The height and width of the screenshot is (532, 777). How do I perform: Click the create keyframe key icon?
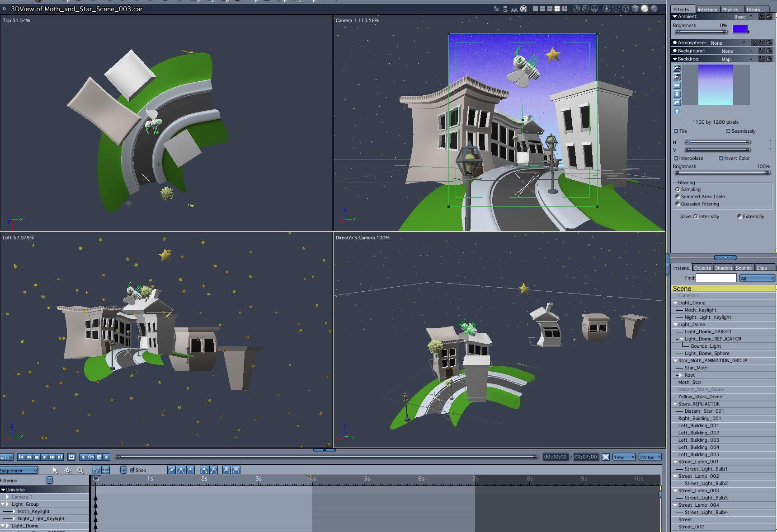click(x=91, y=457)
